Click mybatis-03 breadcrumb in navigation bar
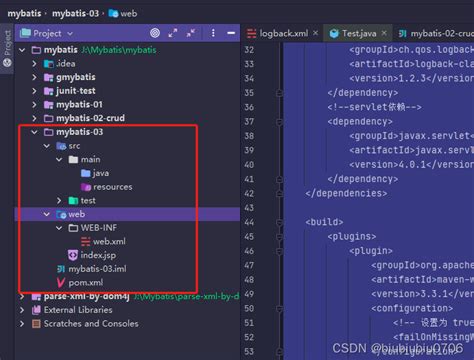The height and width of the screenshot is (360, 474). click(x=75, y=14)
